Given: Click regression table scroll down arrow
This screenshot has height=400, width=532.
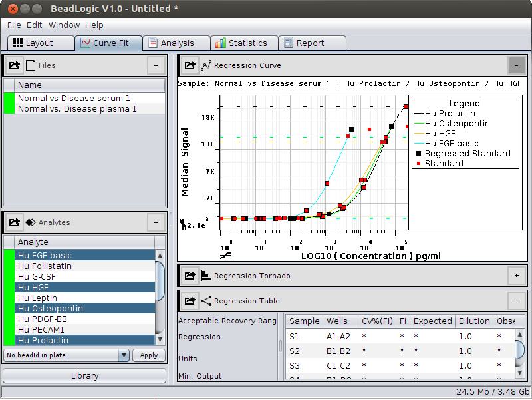Looking at the screenshot, I should pyautogui.click(x=519, y=373).
